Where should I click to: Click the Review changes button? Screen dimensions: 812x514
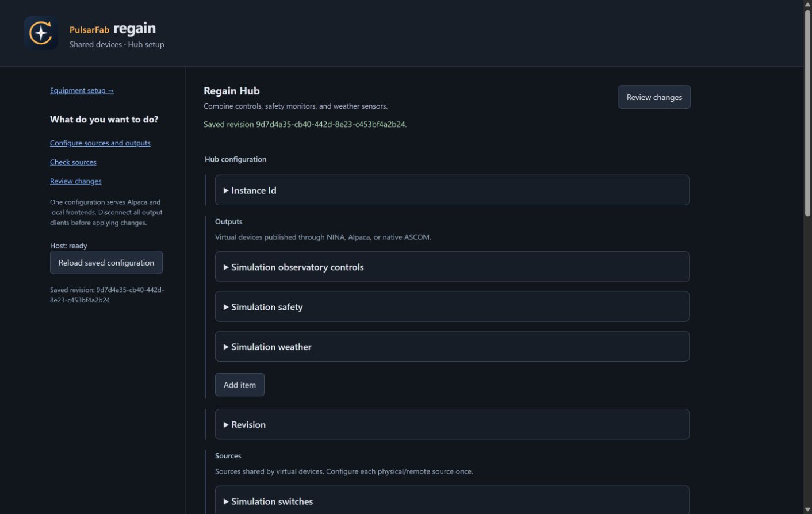pos(654,97)
